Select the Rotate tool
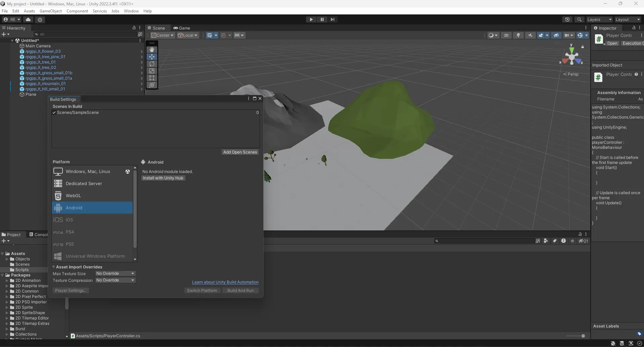The image size is (644, 347). point(152,64)
